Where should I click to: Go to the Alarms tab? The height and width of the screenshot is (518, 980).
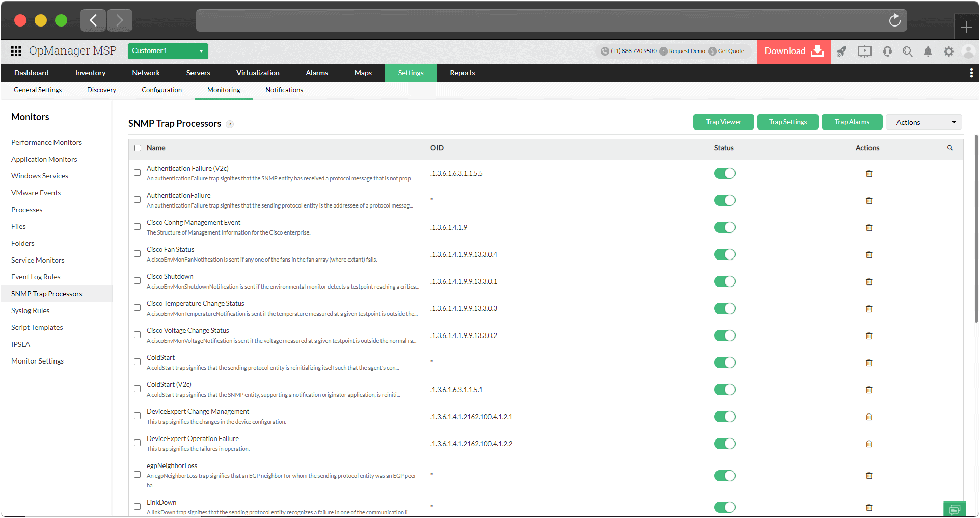click(317, 73)
